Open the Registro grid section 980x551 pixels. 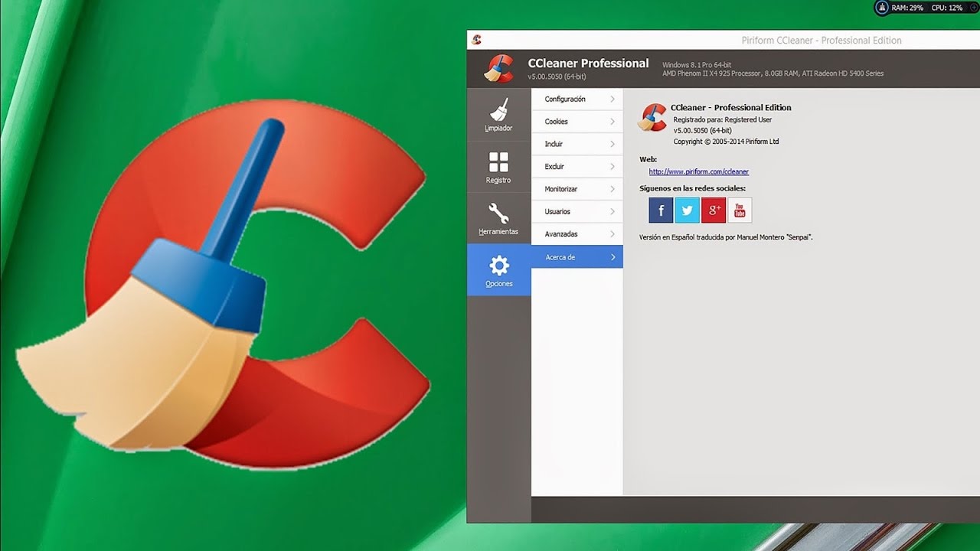pos(498,167)
